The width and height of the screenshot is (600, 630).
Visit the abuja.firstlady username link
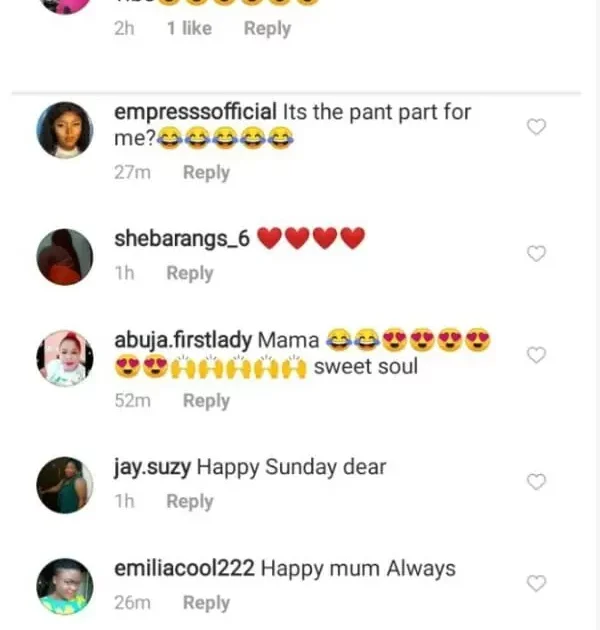(183, 339)
